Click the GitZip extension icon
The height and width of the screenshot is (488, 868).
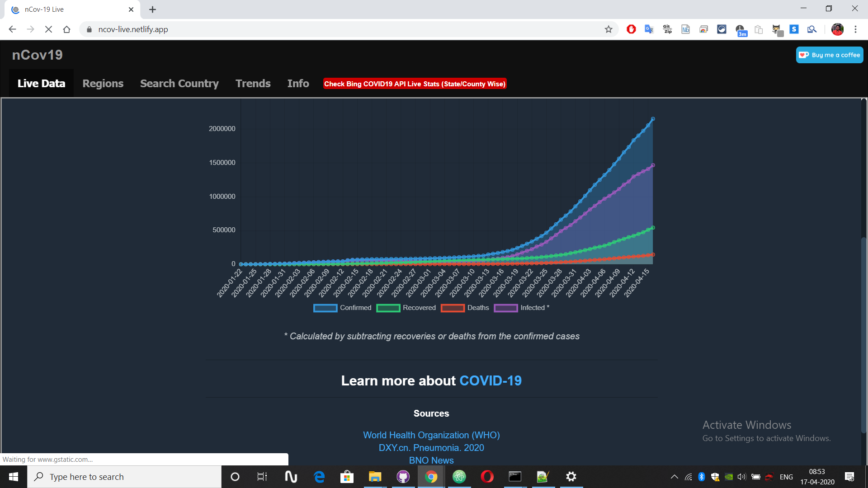coord(668,29)
